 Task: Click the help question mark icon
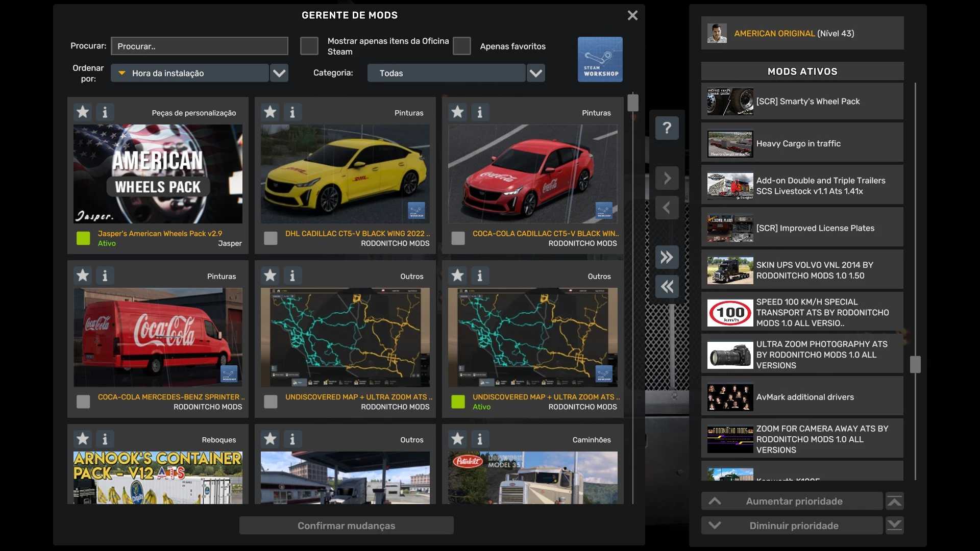[x=667, y=128]
